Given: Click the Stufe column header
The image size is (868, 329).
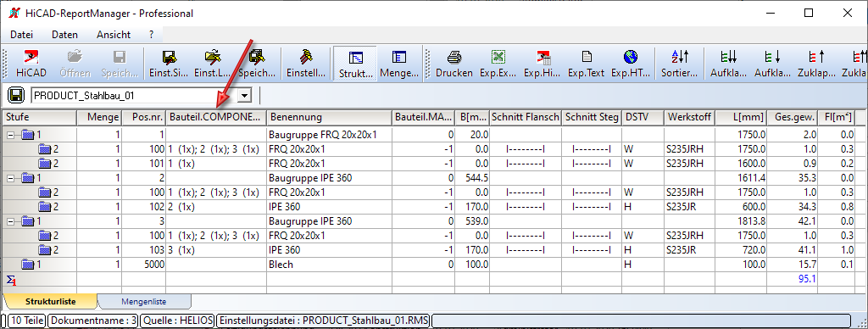Looking at the screenshot, I should pos(39,117).
